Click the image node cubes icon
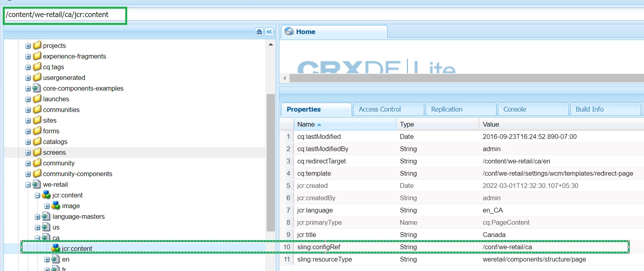644x271 pixels. point(56,205)
